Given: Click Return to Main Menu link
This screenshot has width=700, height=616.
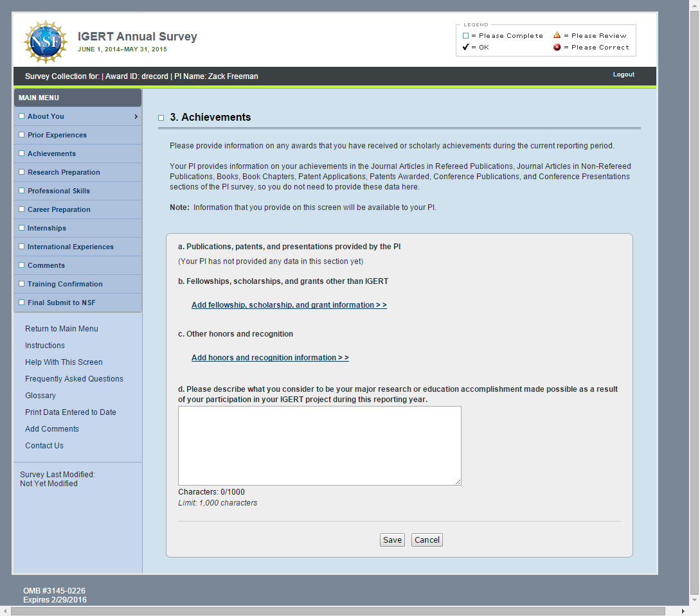Looking at the screenshot, I should pyautogui.click(x=62, y=329).
